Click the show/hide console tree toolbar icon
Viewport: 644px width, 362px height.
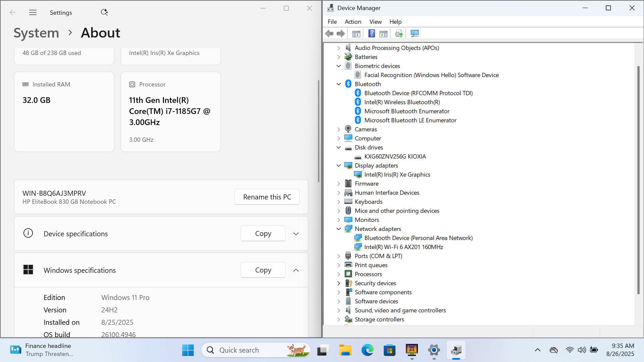pos(356,34)
